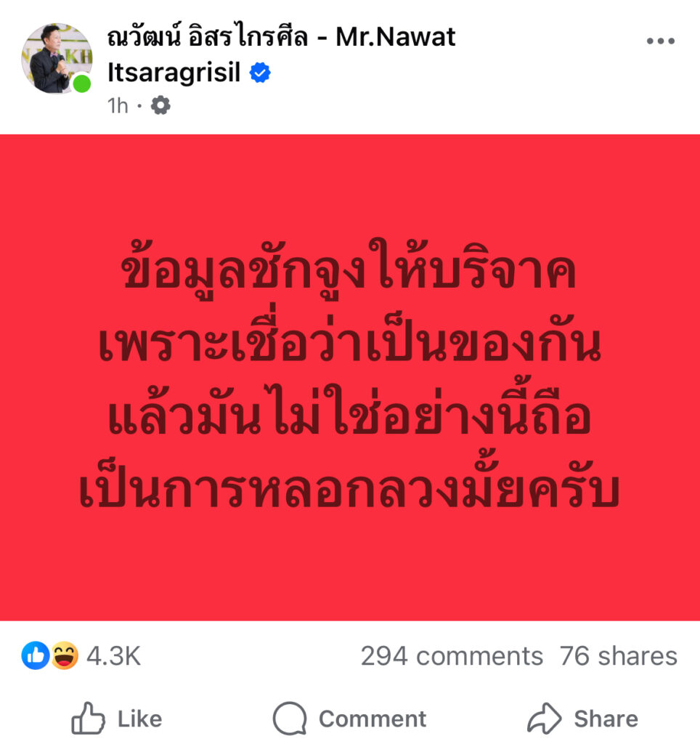Click the green online status dot
The image size is (700, 744).
[x=82, y=84]
